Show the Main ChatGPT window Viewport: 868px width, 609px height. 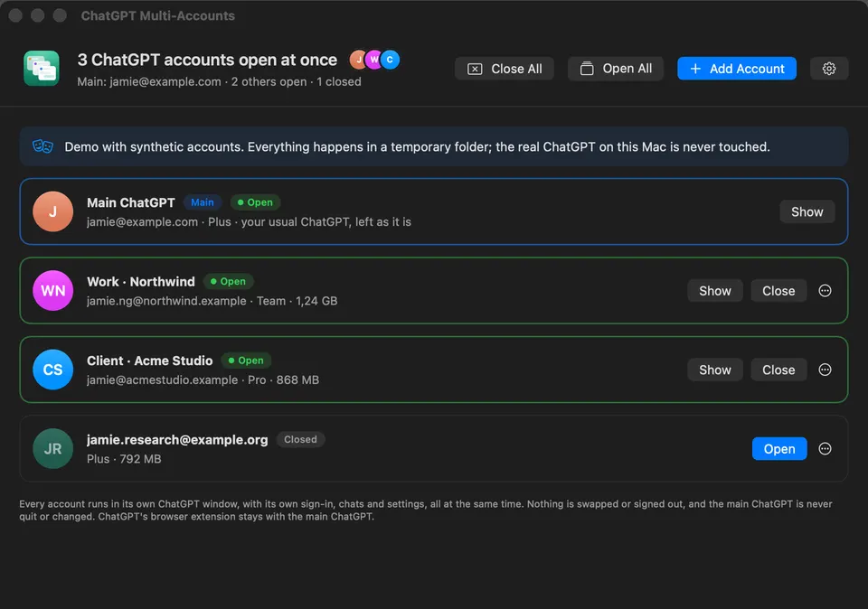pos(807,211)
